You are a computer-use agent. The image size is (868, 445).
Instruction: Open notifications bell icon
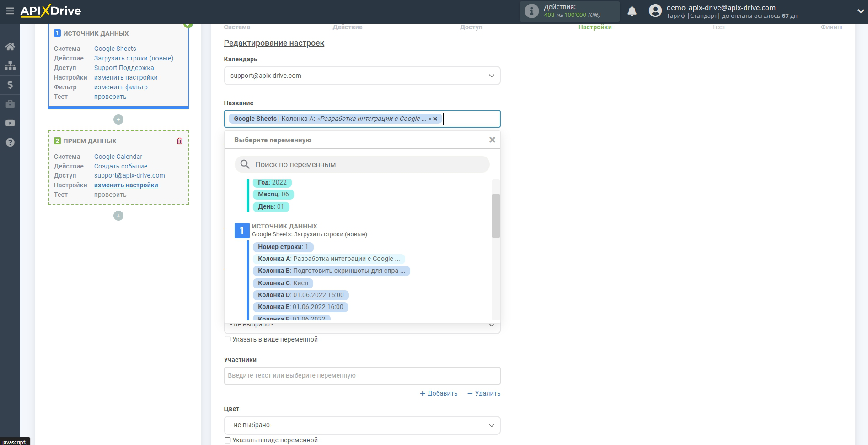(x=632, y=11)
